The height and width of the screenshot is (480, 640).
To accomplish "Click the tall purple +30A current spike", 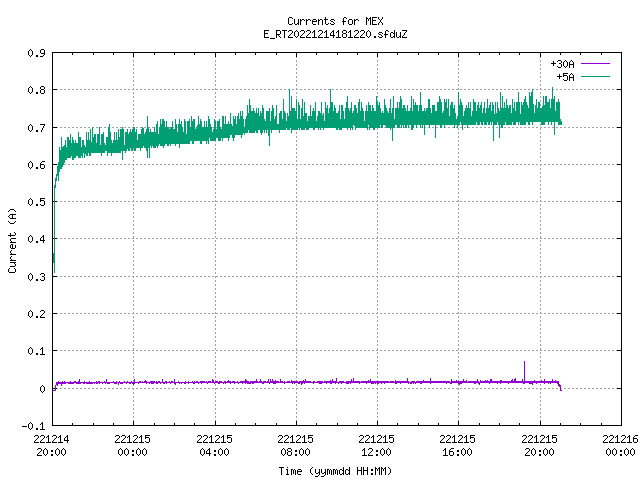I will [524, 371].
